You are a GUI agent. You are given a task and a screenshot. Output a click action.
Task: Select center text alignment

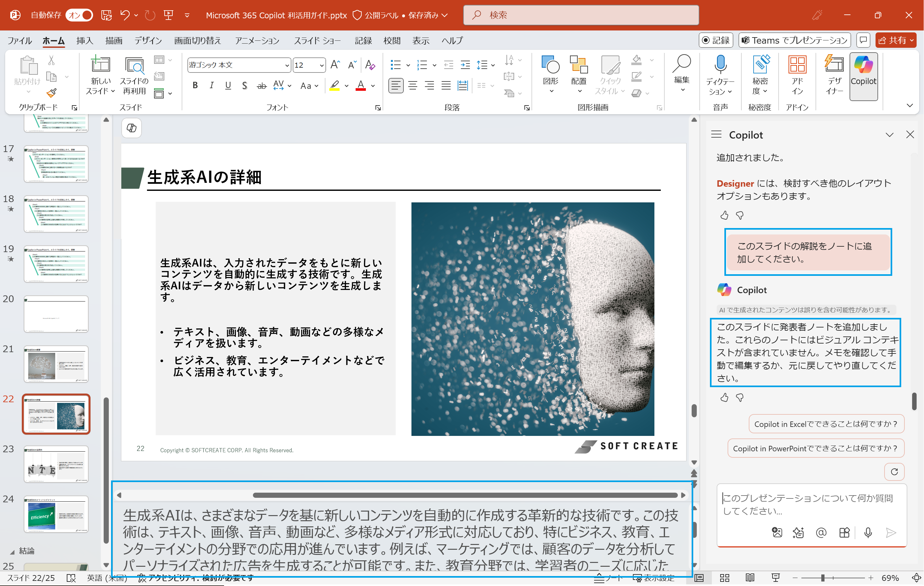pos(412,86)
